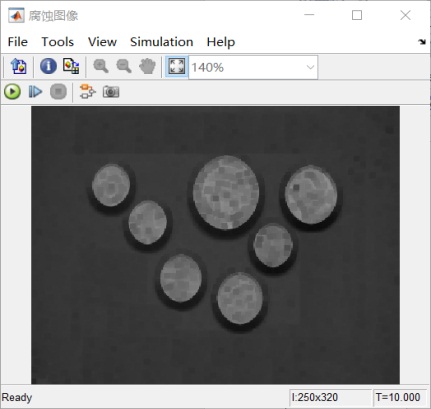
Task: Click the large center coin in image
Action: 226,193
